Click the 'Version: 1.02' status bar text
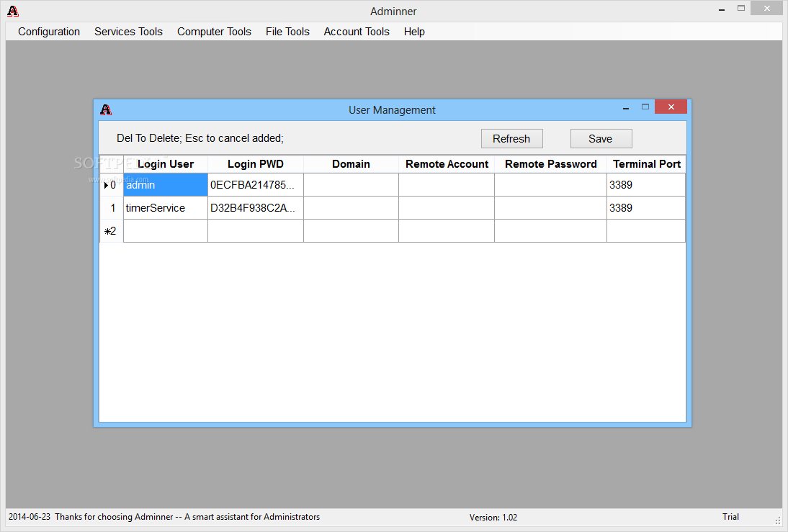 (493, 518)
